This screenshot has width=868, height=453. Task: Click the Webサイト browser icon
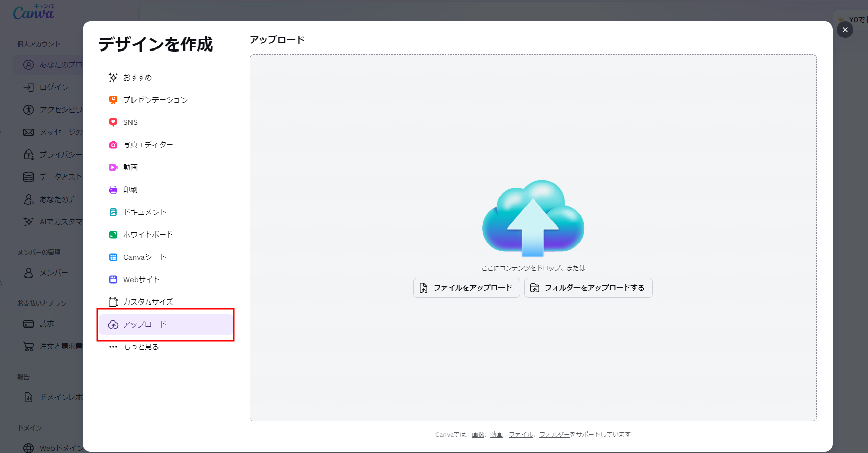pos(113,280)
